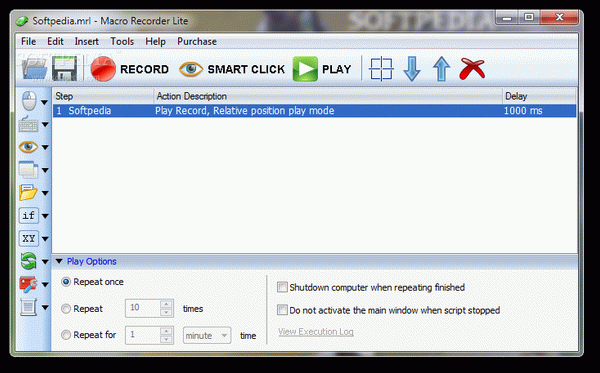Expand dropdown arrow beside sidebar eye icon
The image size is (600, 373).
pos(45,147)
